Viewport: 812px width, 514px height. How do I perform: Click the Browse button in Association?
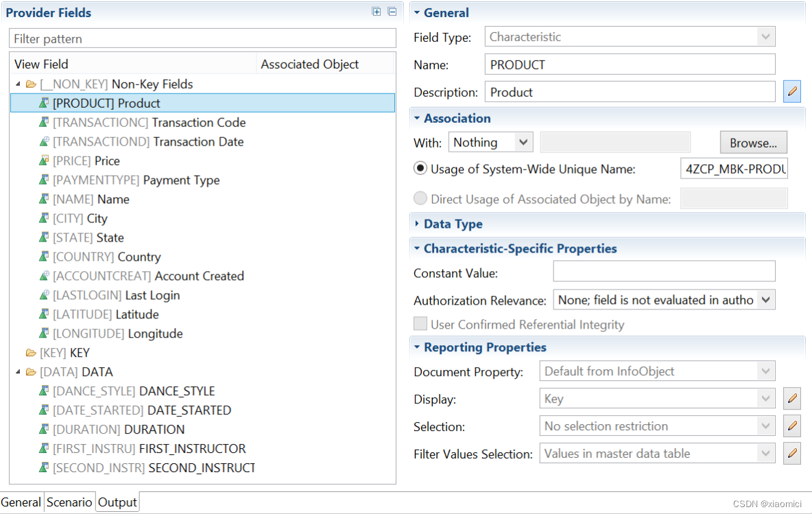[753, 142]
